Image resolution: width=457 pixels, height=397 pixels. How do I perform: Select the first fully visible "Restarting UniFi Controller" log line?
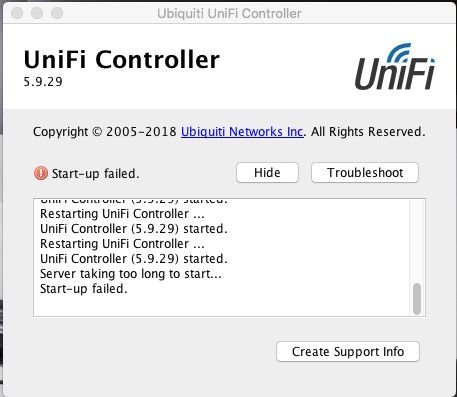coord(122,214)
